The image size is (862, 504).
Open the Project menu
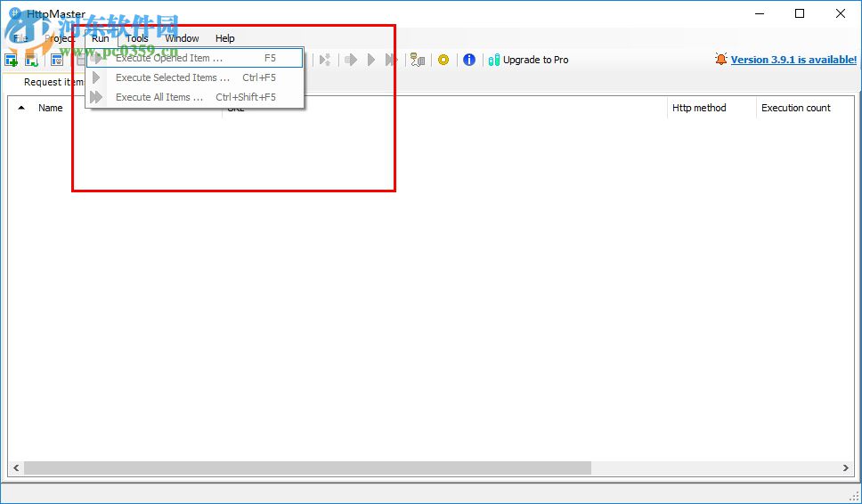pyautogui.click(x=60, y=38)
